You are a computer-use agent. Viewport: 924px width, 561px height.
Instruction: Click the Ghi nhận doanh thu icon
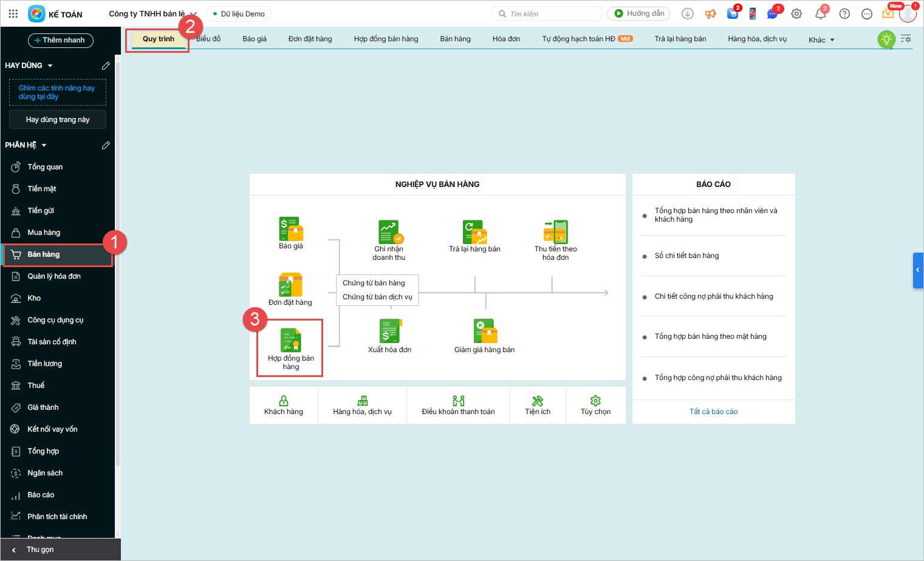[x=389, y=232]
